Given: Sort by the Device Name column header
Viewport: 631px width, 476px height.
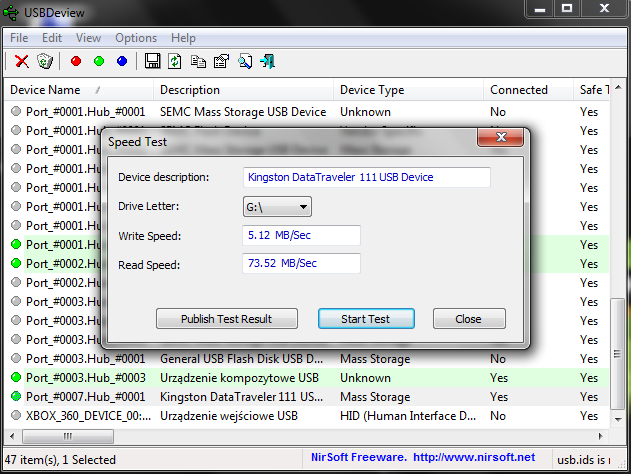Looking at the screenshot, I should click(78, 90).
